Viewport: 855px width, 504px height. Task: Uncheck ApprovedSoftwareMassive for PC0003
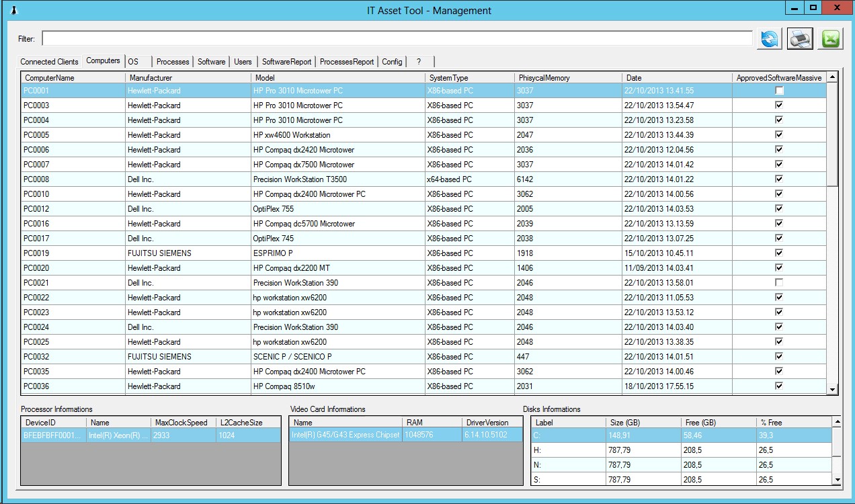(778, 105)
